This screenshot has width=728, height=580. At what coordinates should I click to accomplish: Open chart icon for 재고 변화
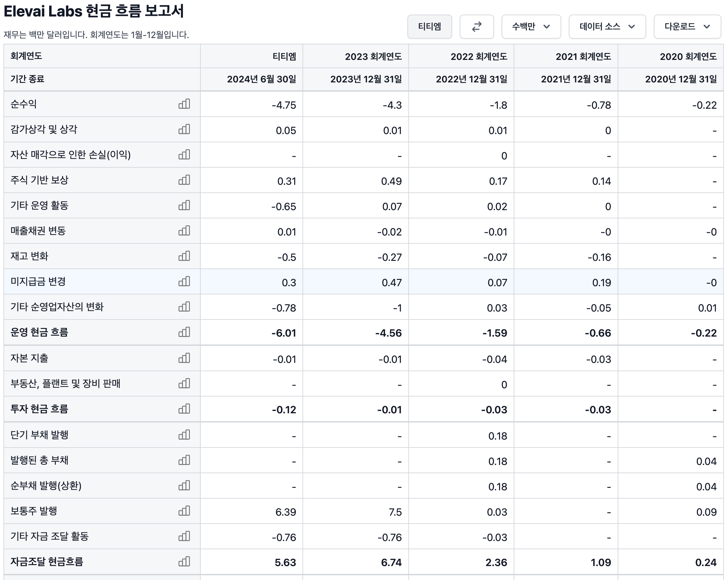184,256
